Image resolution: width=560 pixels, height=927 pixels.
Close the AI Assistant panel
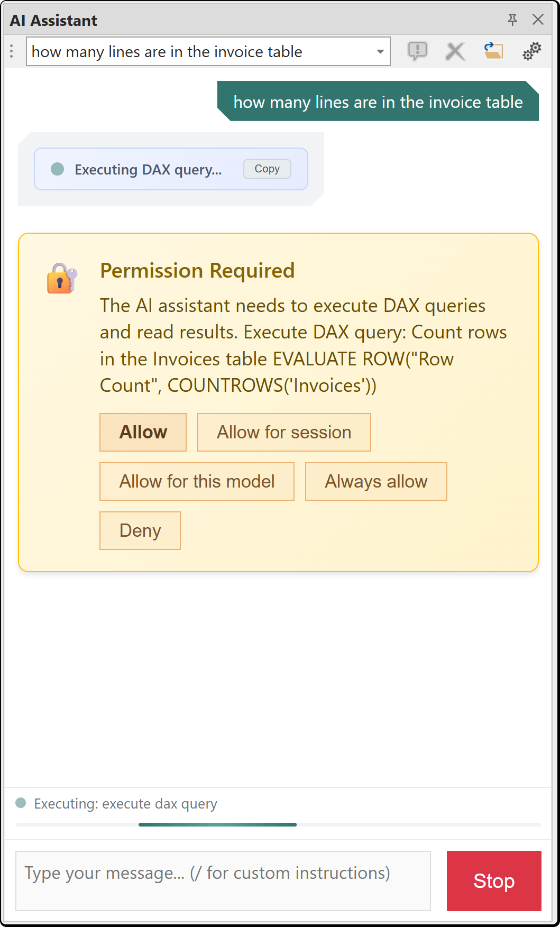pos(538,20)
